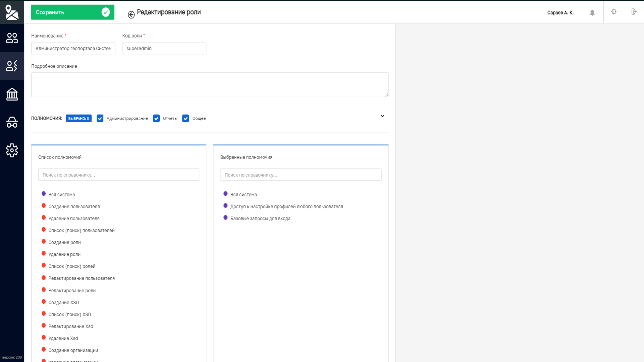The height and width of the screenshot is (362, 644).
Task: Click the версия: 208 label
Action: 12,357
